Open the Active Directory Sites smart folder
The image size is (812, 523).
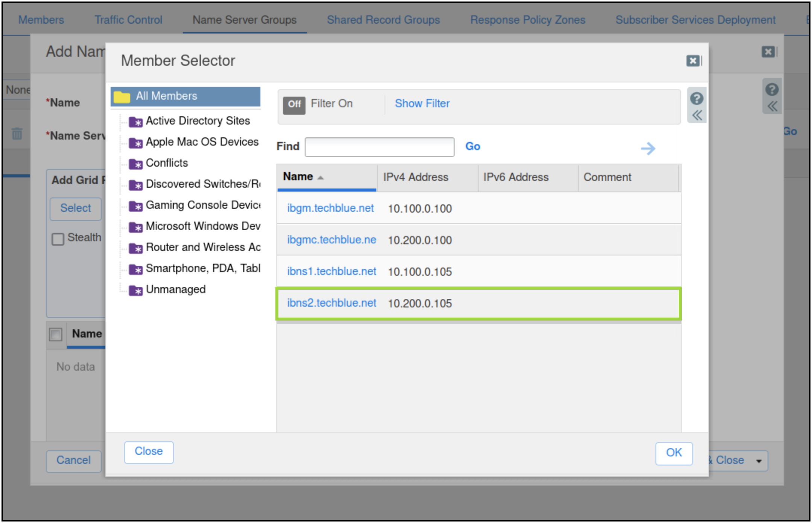pyautogui.click(x=198, y=121)
